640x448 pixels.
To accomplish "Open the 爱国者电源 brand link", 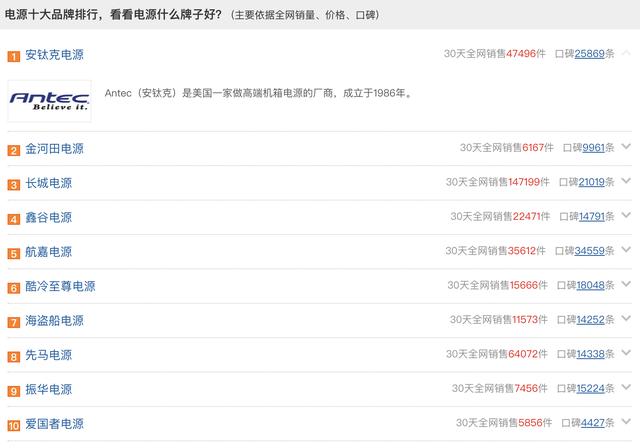I will [x=54, y=424].
